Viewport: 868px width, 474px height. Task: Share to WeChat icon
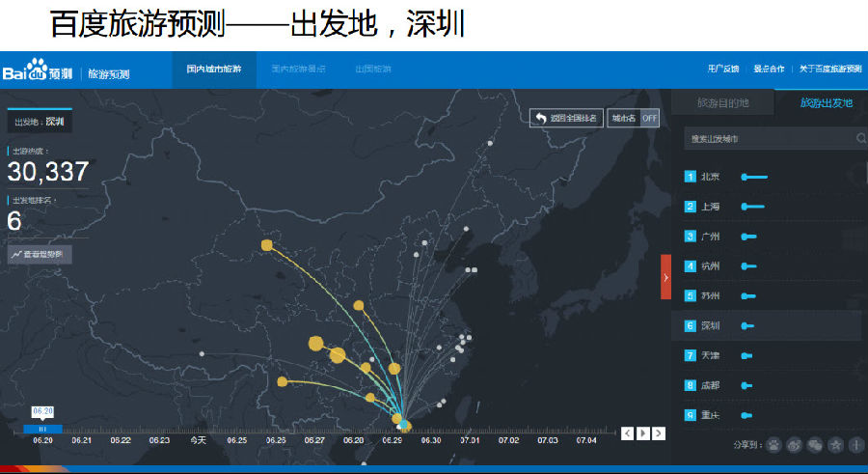coord(815,445)
